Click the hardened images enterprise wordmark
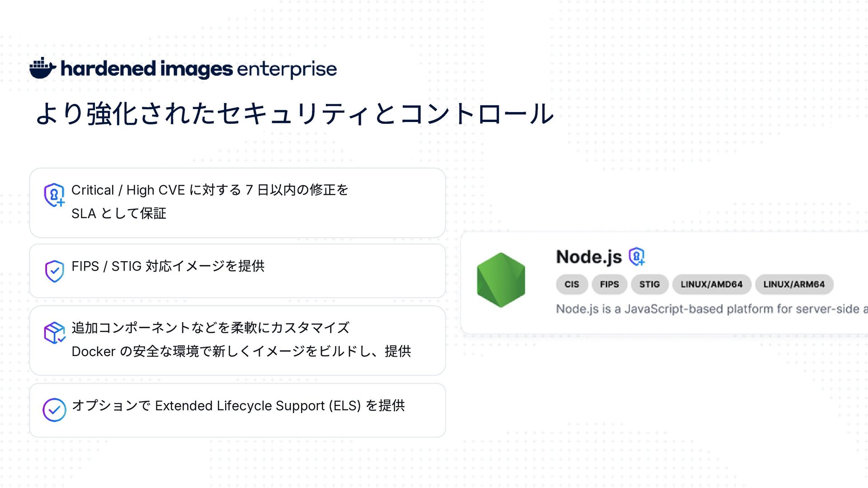Screen dimensions: 868x488 click(199, 69)
